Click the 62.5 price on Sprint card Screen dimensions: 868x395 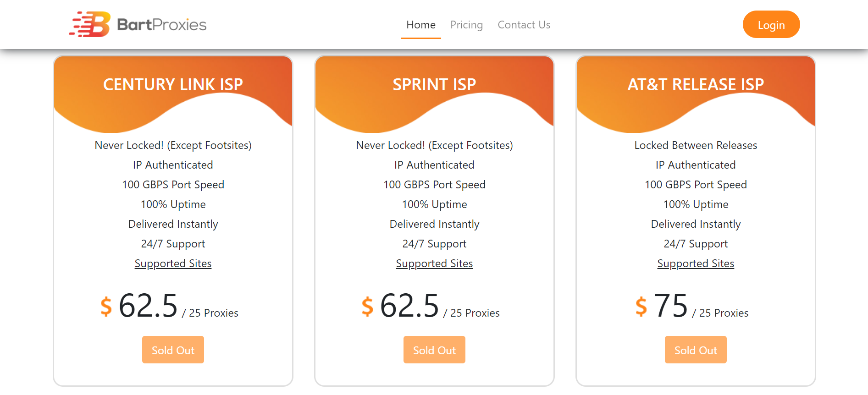[x=409, y=306]
